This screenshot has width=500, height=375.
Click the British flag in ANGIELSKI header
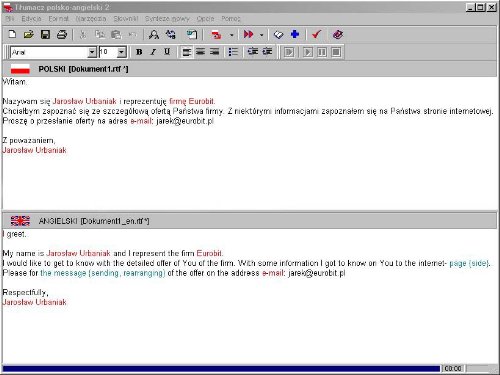[x=20, y=221]
